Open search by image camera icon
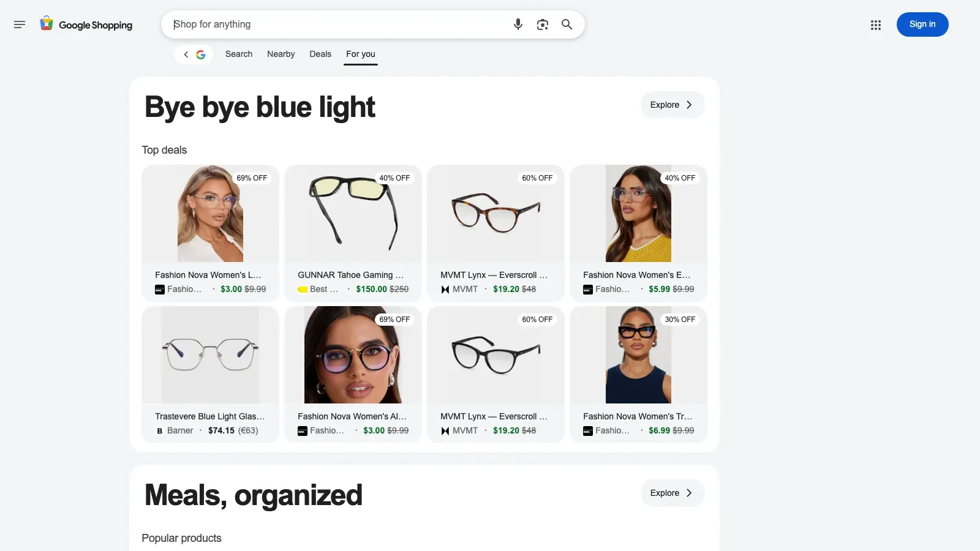This screenshot has width=980, height=551. pos(543,24)
